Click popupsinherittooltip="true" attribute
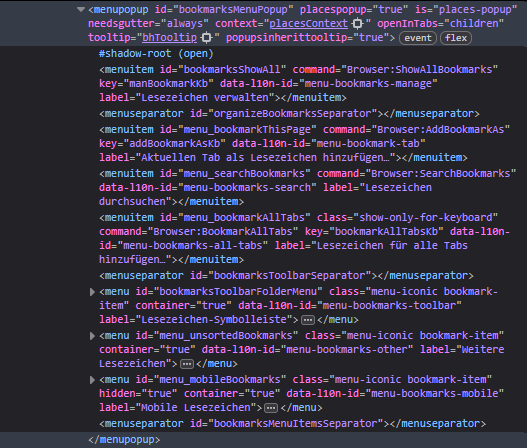Image resolution: width=527 pixels, height=448 pixels. click(x=308, y=38)
